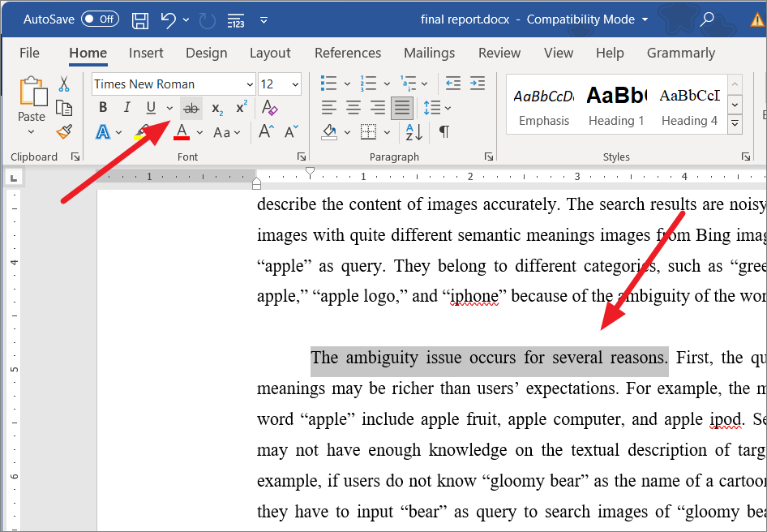Click the Clear All Formatting icon
Viewport: 767px width, 532px height.
(269, 107)
